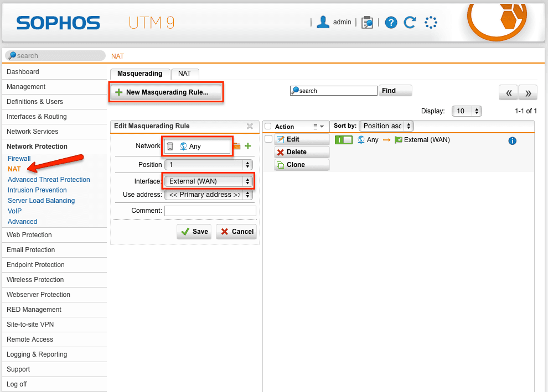Open Server Load Balancing link
The width and height of the screenshot is (548, 392).
42,201
